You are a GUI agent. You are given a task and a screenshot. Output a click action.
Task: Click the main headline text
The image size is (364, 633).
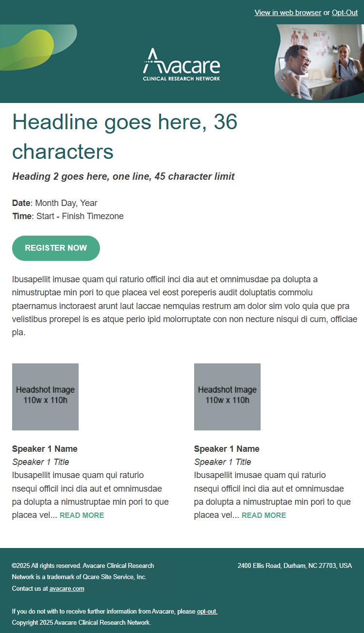(x=125, y=137)
